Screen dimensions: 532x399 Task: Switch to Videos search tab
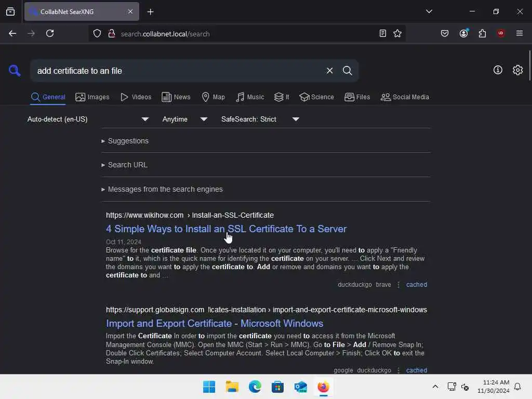(x=136, y=97)
